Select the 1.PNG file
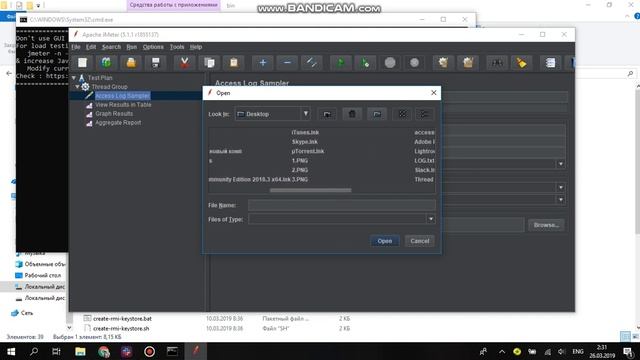 pyautogui.click(x=300, y=160)
